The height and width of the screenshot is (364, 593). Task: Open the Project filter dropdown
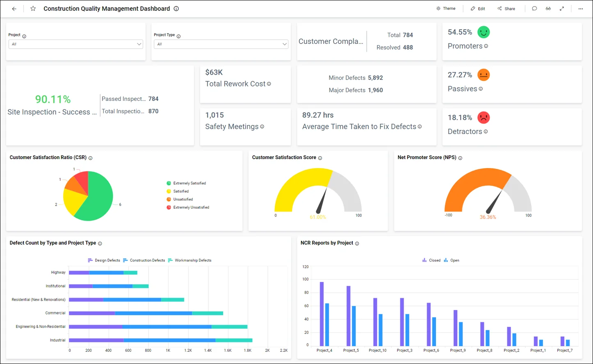(76, 44)
